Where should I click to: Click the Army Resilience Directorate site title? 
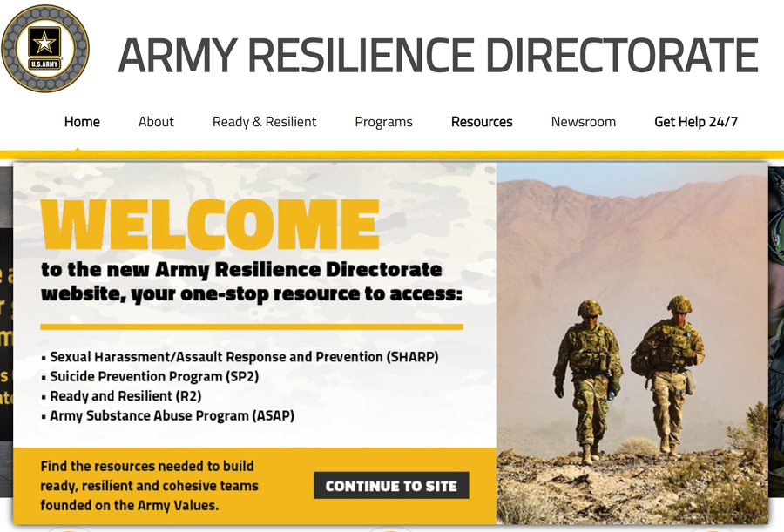pyautogui.click(x=438, y=55)
